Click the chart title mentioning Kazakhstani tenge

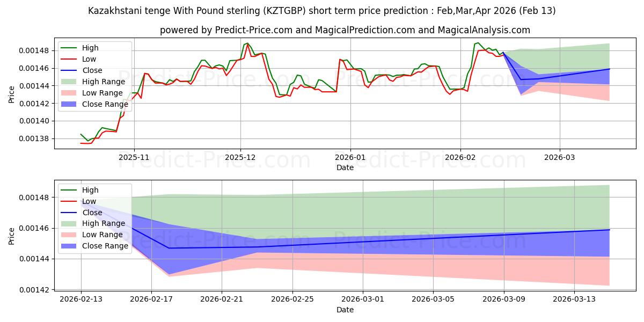321,11
